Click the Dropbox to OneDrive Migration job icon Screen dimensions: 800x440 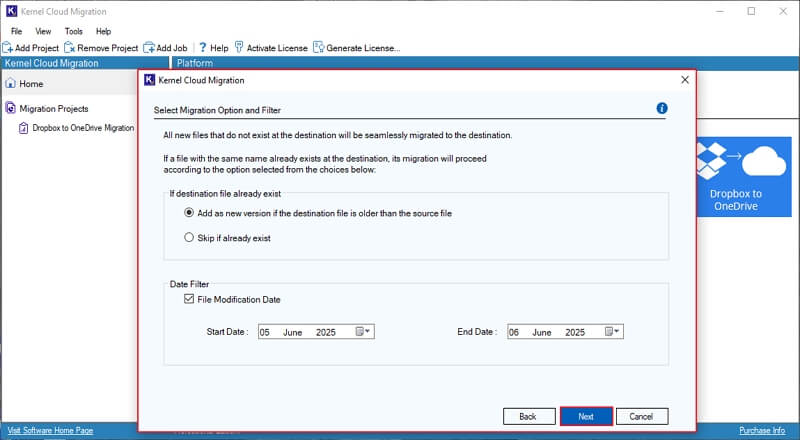[23, 128]
